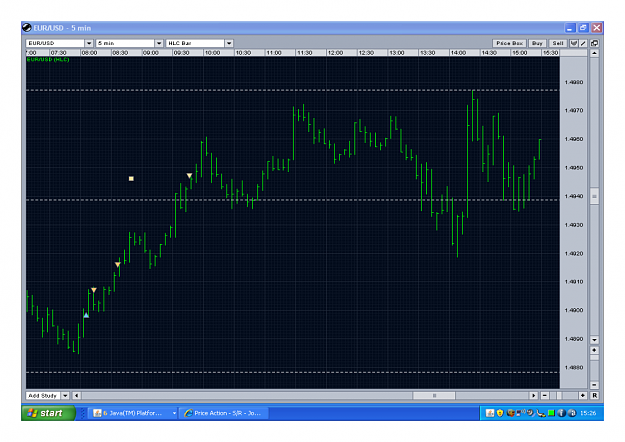Click the Buy button
Viewport: 625px width, 442px height.
[537, 43]
